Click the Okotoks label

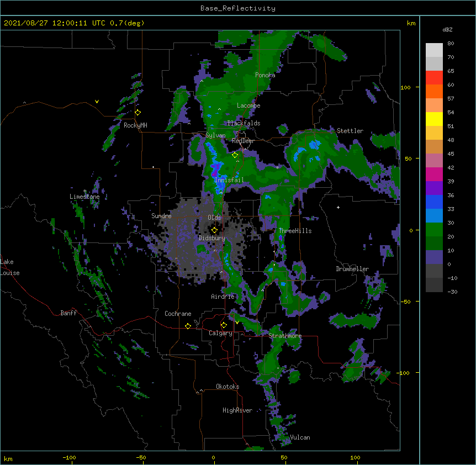tap(228, 387)
